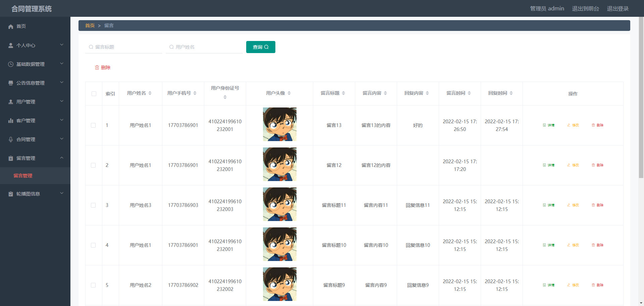Open the 合同管理 sidebar menu
Screen dimensions: 644x306
(35, 139)
